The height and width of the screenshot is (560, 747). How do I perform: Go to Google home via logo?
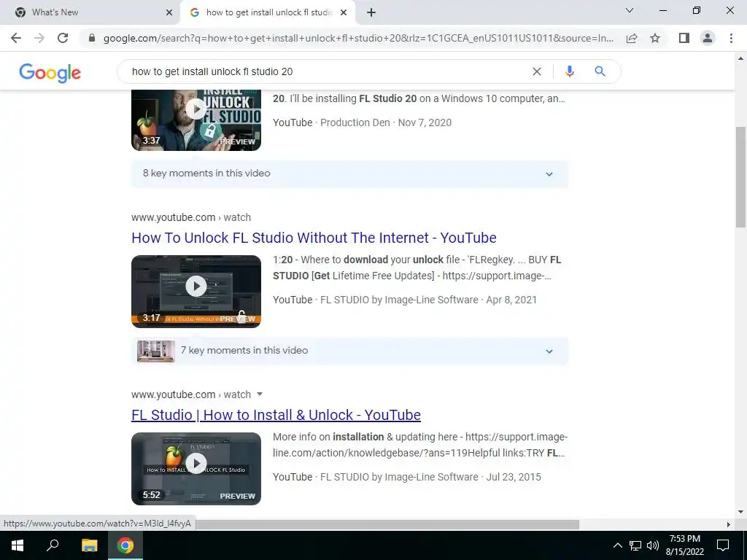tap(50, 72)
